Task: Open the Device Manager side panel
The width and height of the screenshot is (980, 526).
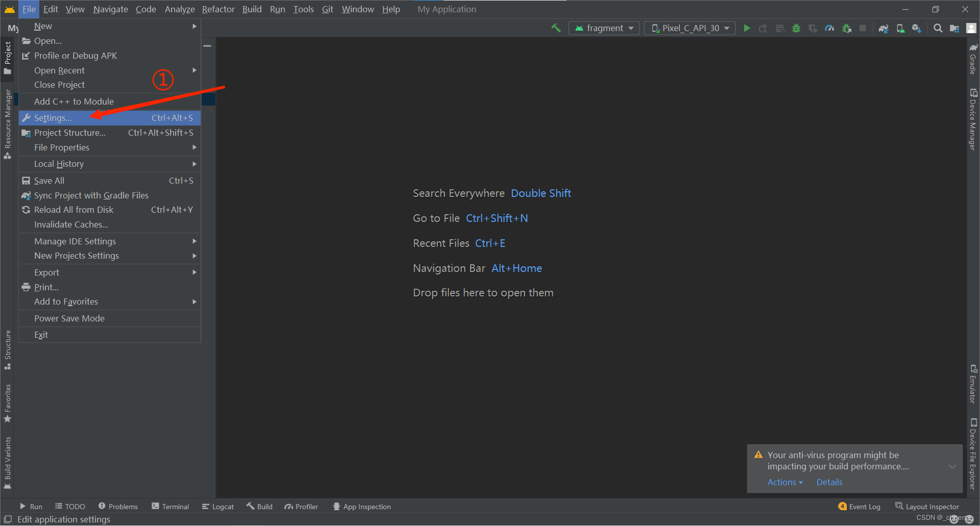Action: [x=973, y=119]
